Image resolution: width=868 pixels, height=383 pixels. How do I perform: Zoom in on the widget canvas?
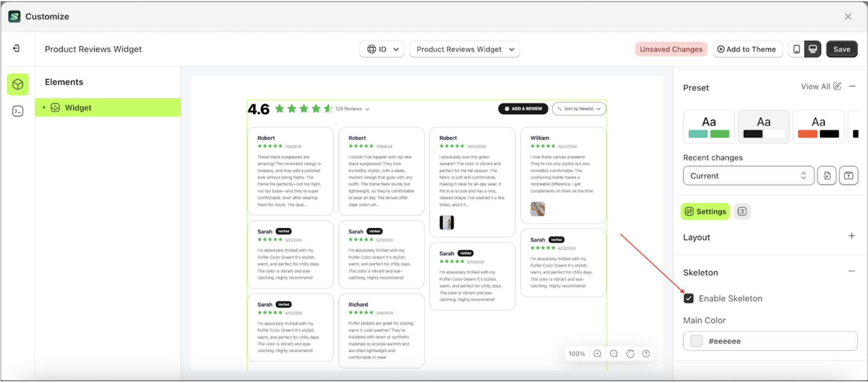point(597,353)
